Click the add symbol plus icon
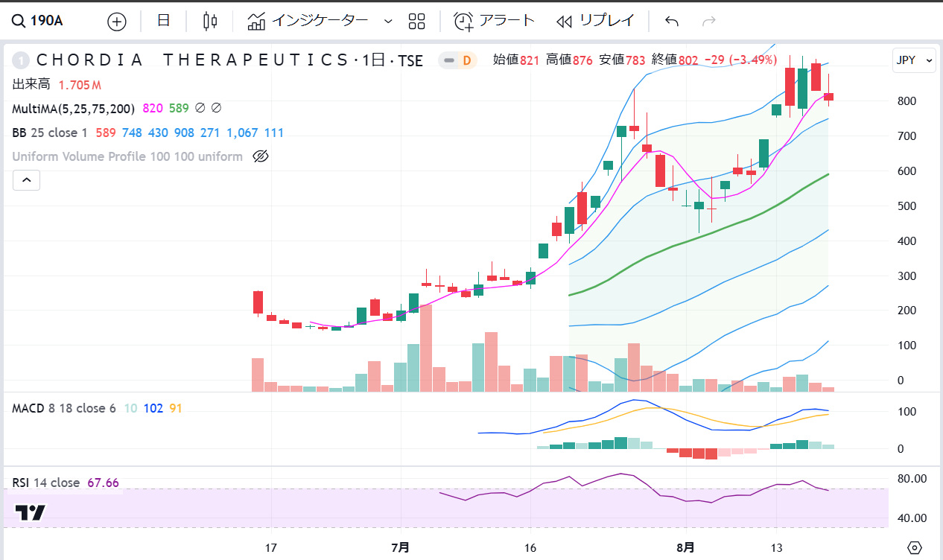Image resolution: width=943 pixels, height=560 pixels. 117,21
